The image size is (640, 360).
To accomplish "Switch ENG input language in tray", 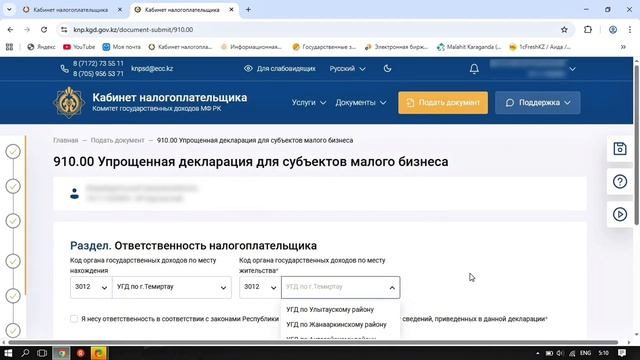I will [x=585, y=353].
